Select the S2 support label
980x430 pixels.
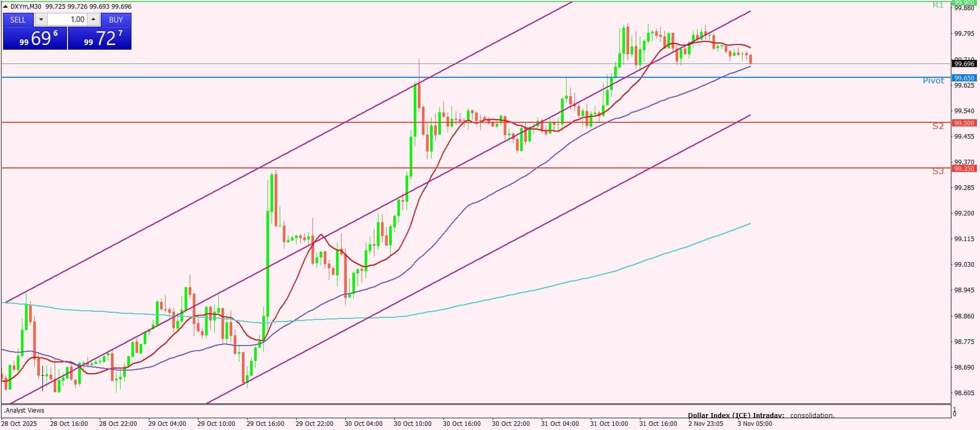click(938, 126)
